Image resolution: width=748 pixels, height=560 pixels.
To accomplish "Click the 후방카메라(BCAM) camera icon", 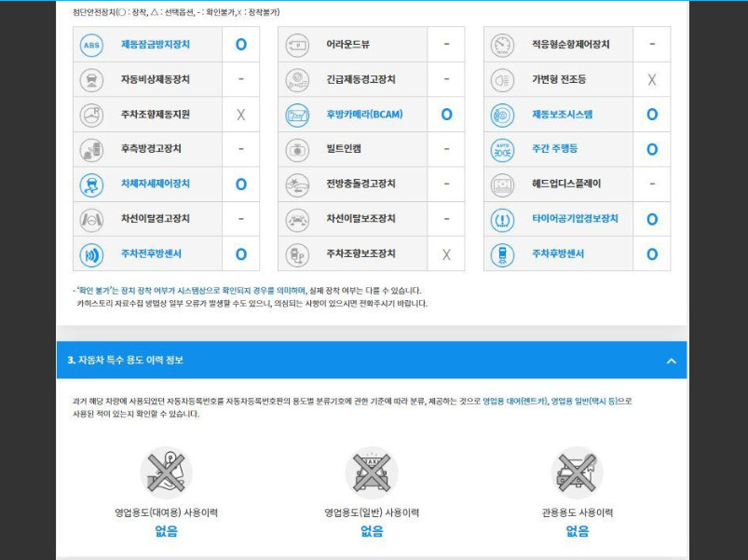I will click(x=296, y=115).
